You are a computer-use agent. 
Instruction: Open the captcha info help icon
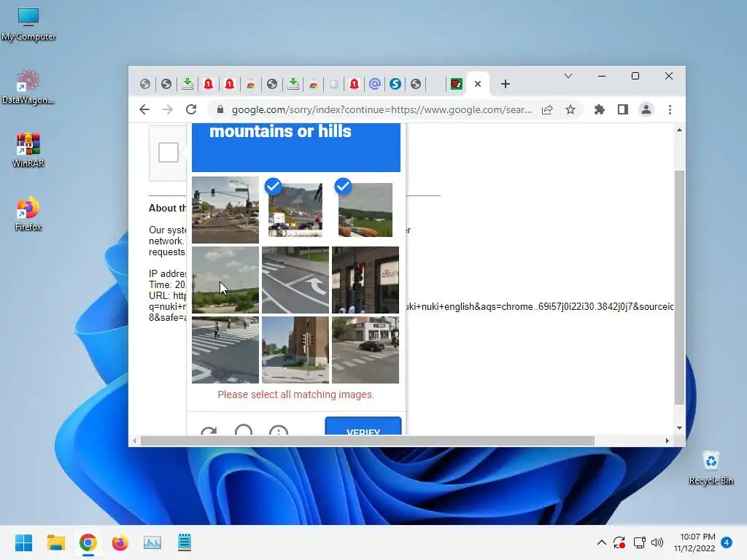click(x=278, y=430)
